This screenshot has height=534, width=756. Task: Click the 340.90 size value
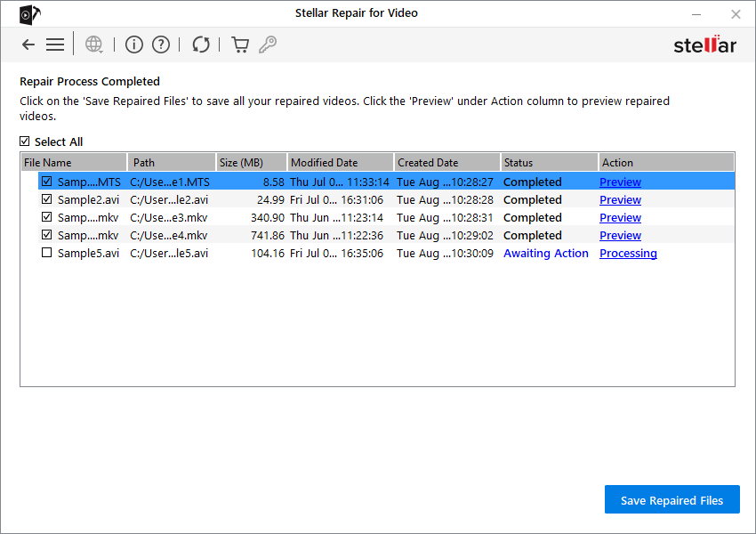(268, 217)
